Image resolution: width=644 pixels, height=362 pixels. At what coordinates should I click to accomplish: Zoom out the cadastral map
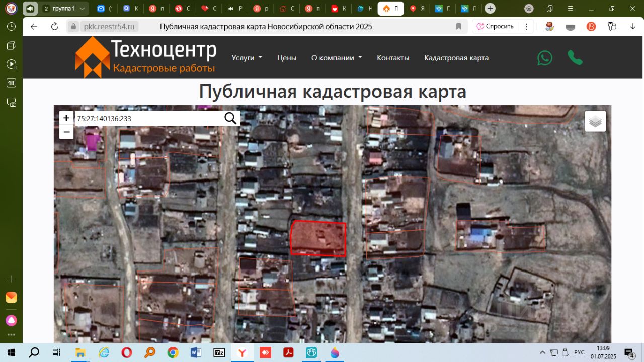click(x=66, y=132)
